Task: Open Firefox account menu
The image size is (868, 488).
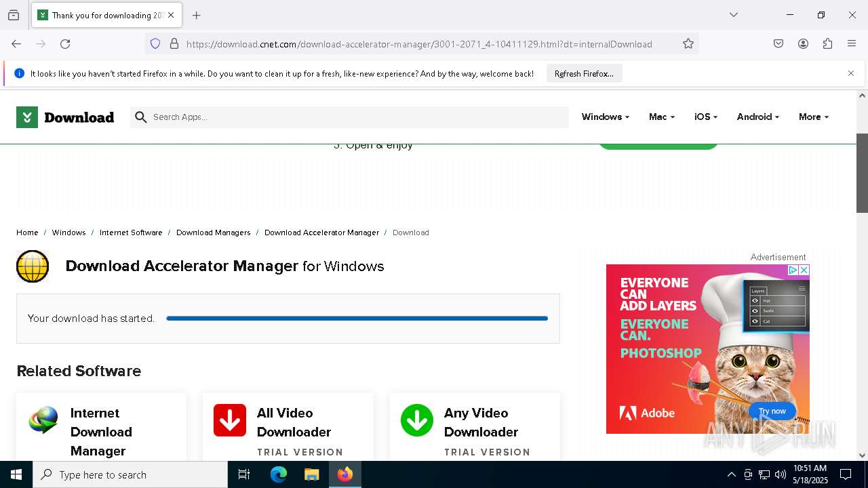Action: [803, 44]
